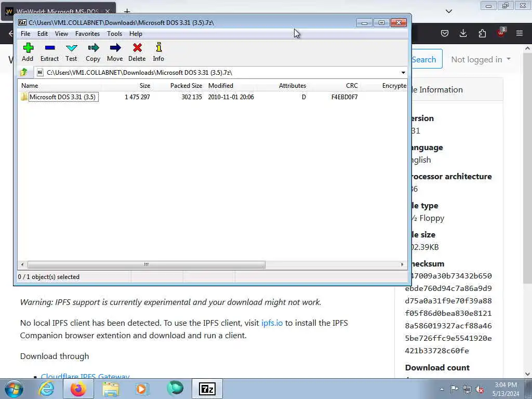Follow the ipfs.io link

tap(272, 323)
